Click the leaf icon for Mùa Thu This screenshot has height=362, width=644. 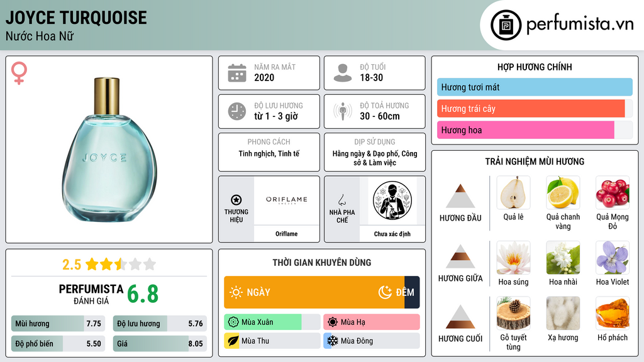click(233, 341)
